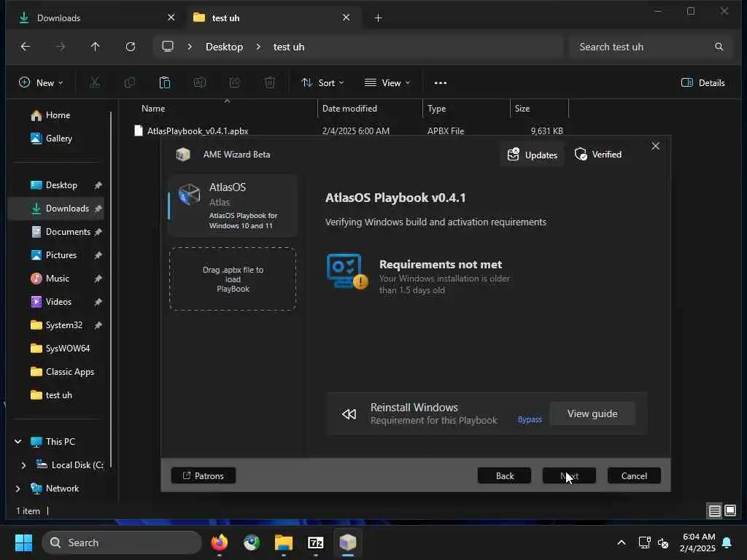Click the Search test uh field

pos(651,47)
